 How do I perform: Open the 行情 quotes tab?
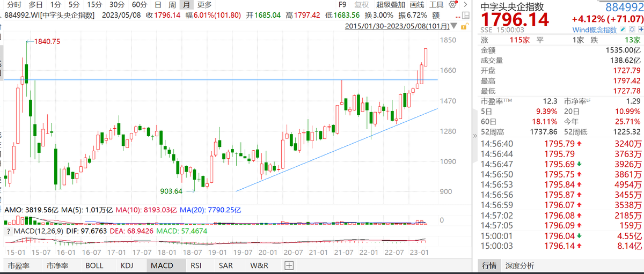coord(488,265)
